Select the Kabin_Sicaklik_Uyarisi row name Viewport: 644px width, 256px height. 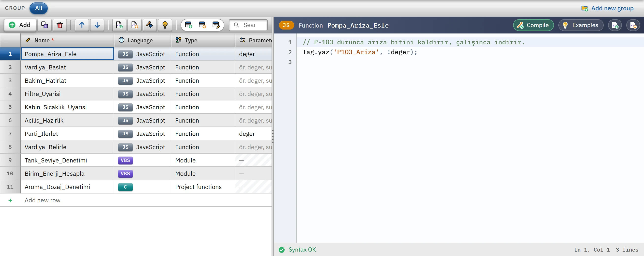[67, 107]
